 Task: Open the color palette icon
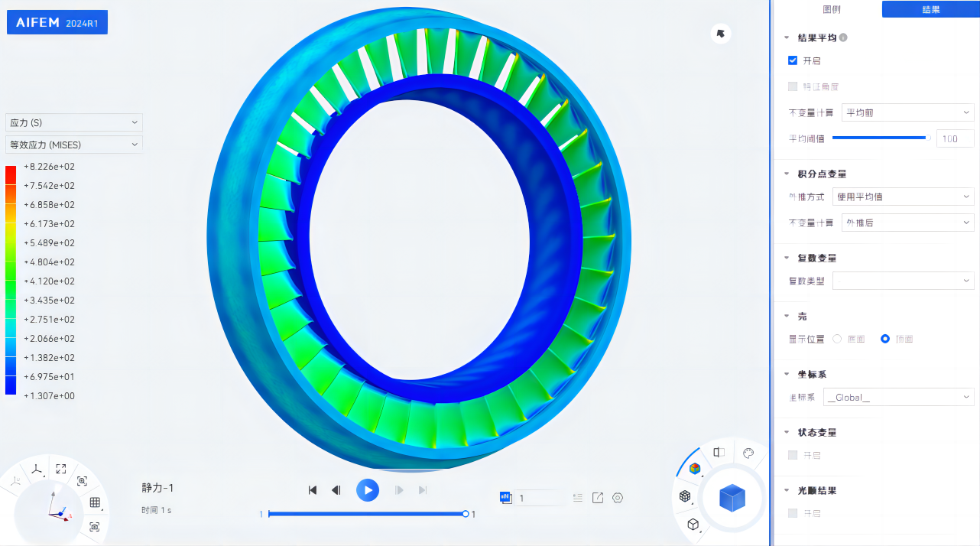click(748, 453)
